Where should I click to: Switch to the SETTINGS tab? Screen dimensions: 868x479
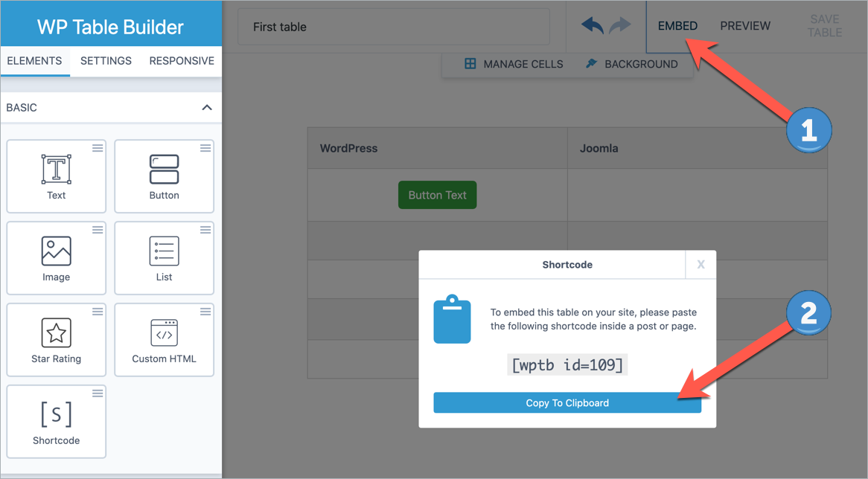pyautogui.click(x=105, y=61)
